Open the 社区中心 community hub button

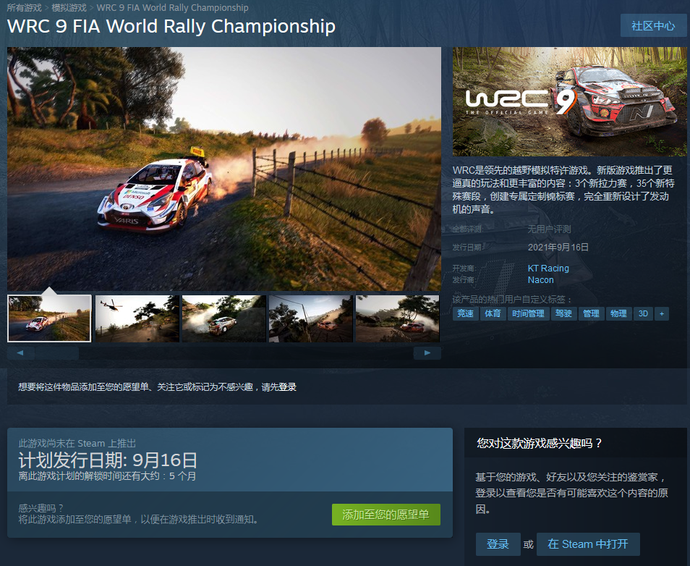[x=653, y=26]
